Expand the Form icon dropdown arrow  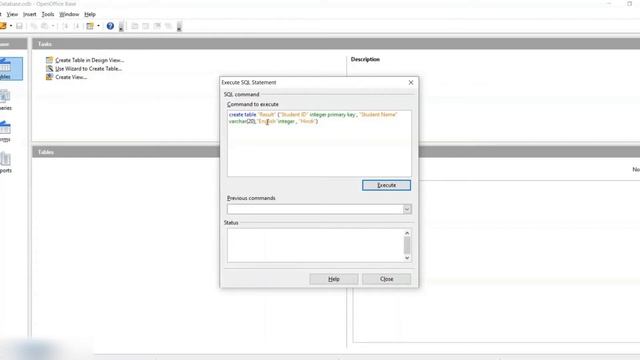coord(98,26)
